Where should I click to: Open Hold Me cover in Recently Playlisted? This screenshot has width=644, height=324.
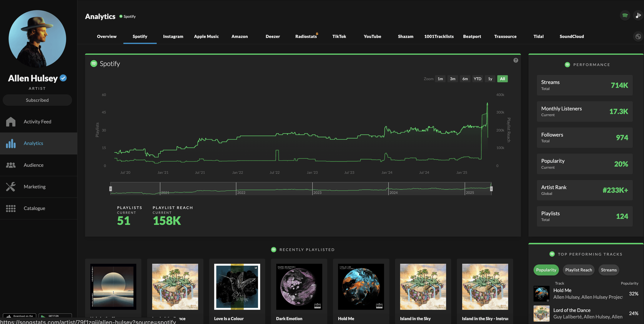tap(361, 287)
